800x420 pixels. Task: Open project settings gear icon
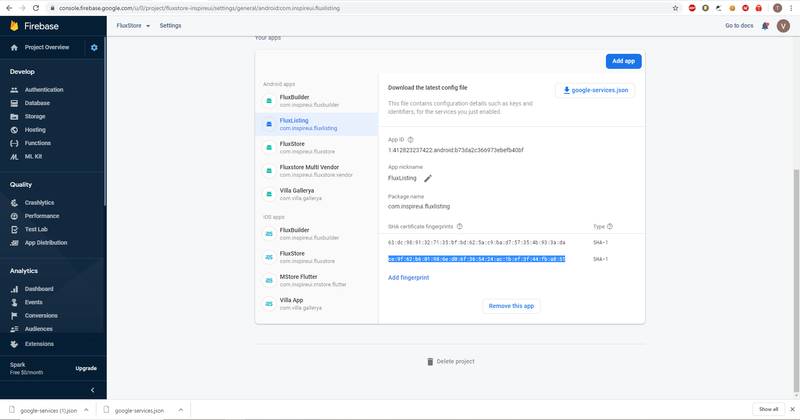point(94,47)
